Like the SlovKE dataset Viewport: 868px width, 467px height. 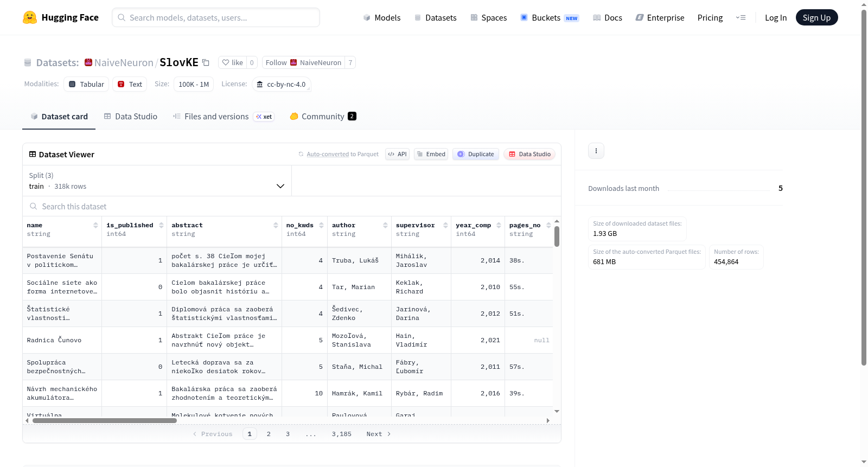click(x=232, y=62)
